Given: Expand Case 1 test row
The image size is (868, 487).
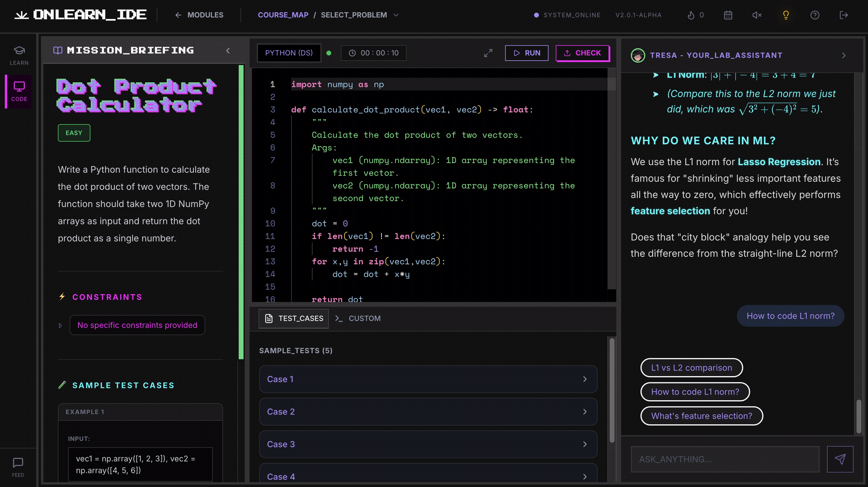Looking at the screenshot, I should pyautogui.click(x=428, y=379).
